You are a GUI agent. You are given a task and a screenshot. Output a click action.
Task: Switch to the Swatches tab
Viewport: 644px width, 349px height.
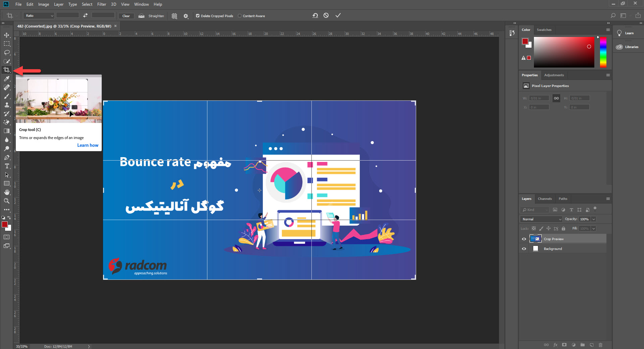[544, 30]
